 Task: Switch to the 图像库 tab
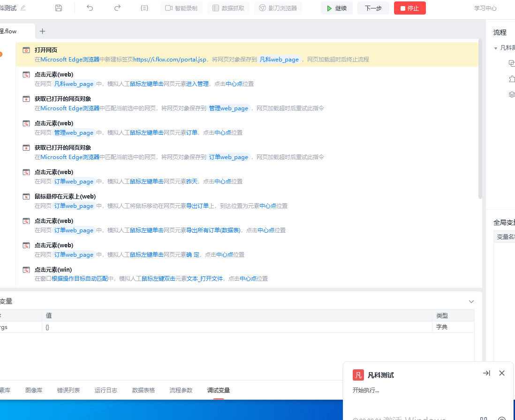point(34,390)
